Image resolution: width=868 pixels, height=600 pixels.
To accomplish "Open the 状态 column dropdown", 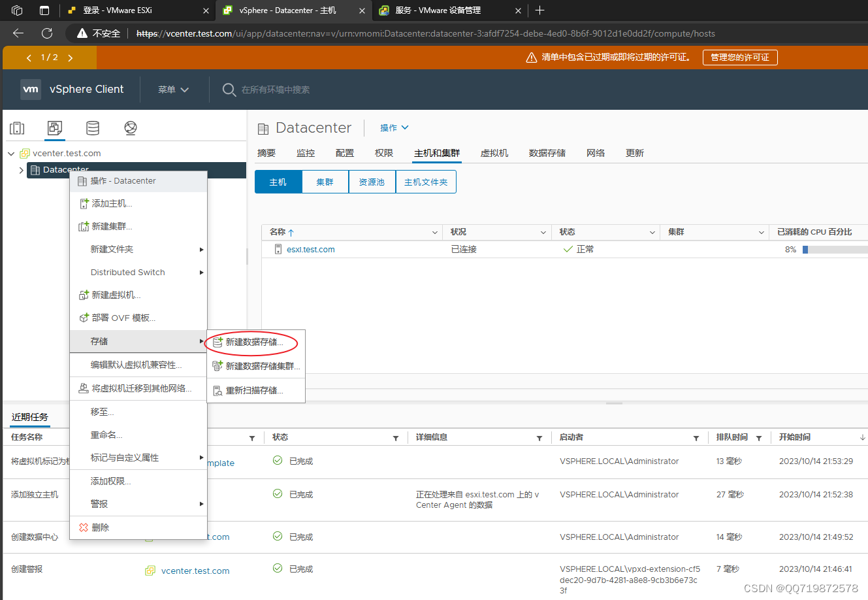I will point(652,233).
